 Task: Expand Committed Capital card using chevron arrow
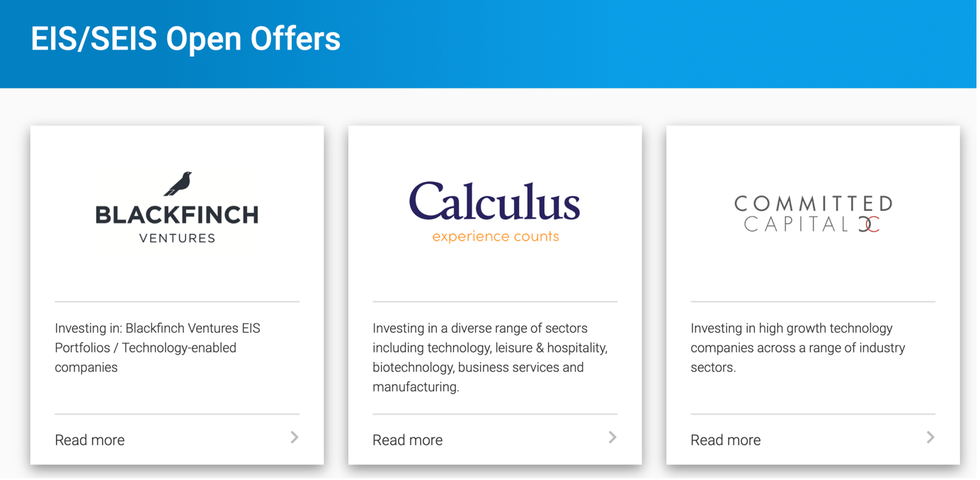pyautogui.click(x=930, y=438)
